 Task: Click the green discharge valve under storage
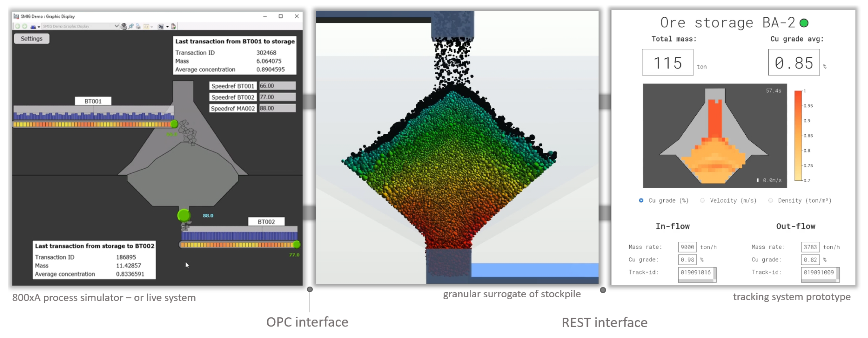pyautogui.click(x=184, y=215)
